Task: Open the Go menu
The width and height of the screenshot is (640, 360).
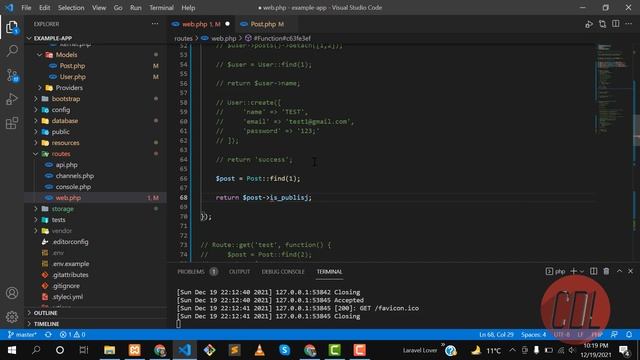Action: (x=118, y=8)
